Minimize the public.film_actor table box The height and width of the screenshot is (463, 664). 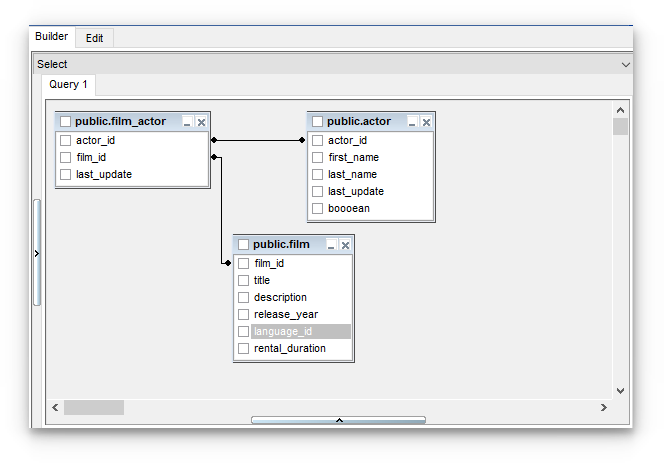[187, 122]
